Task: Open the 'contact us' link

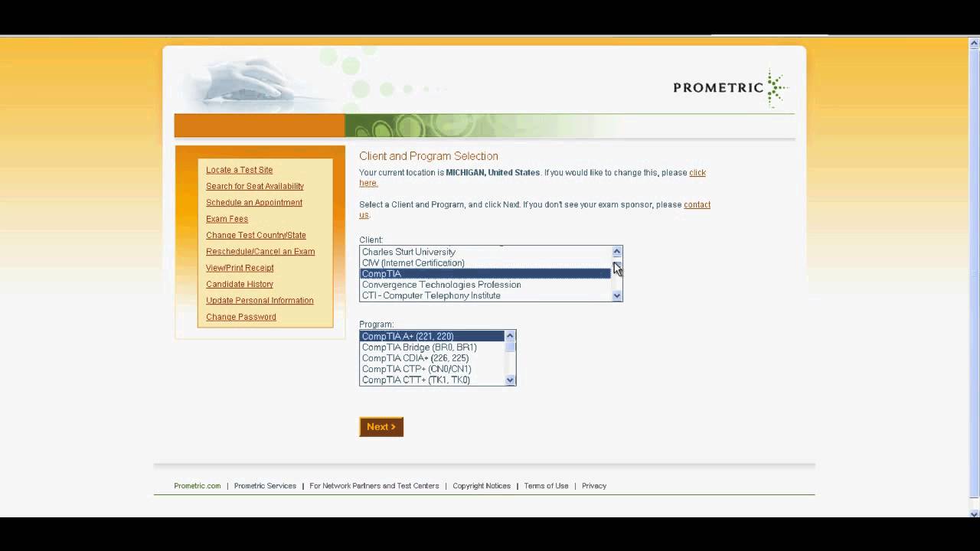Action: 697,205
